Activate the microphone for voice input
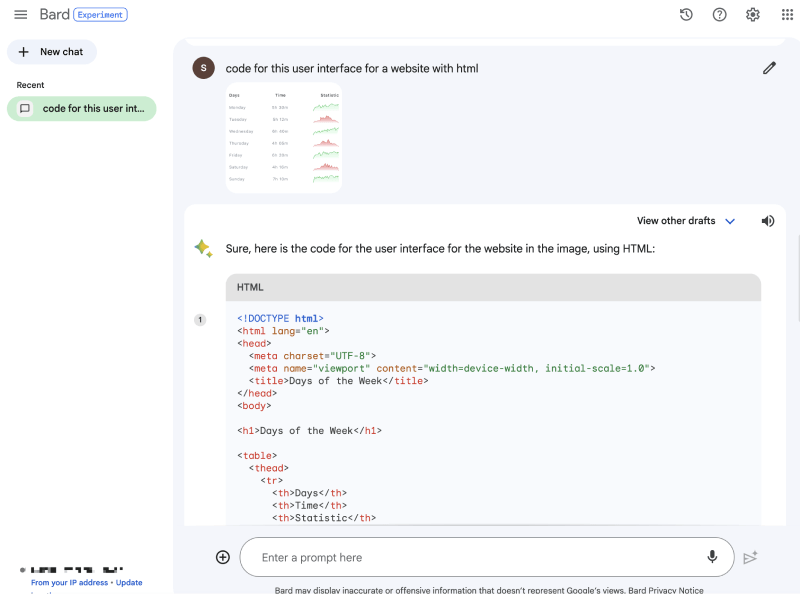 (712, 557)
